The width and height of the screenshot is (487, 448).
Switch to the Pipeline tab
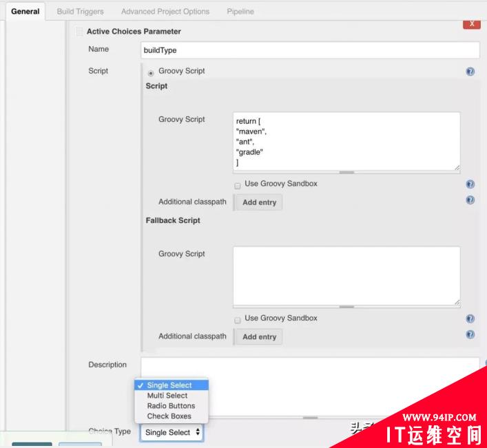click(x=240, y=12)
